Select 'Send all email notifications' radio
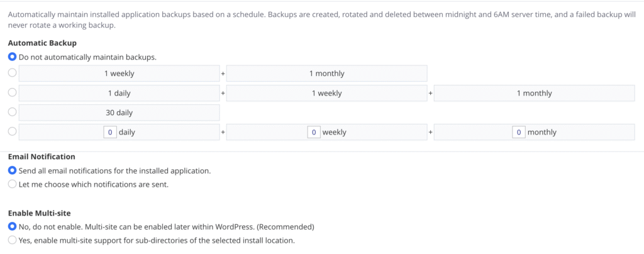This screenshot has height=254, width=644. 13,170
